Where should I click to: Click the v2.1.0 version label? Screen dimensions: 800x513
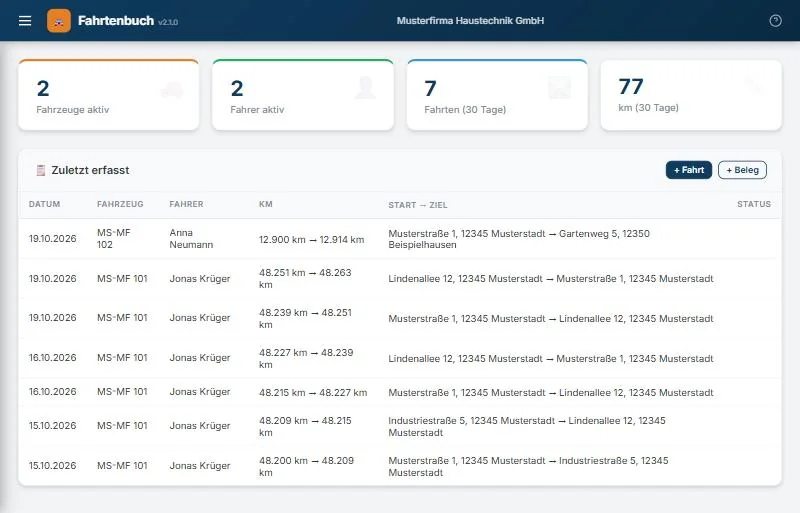click(x=168, y=22)
